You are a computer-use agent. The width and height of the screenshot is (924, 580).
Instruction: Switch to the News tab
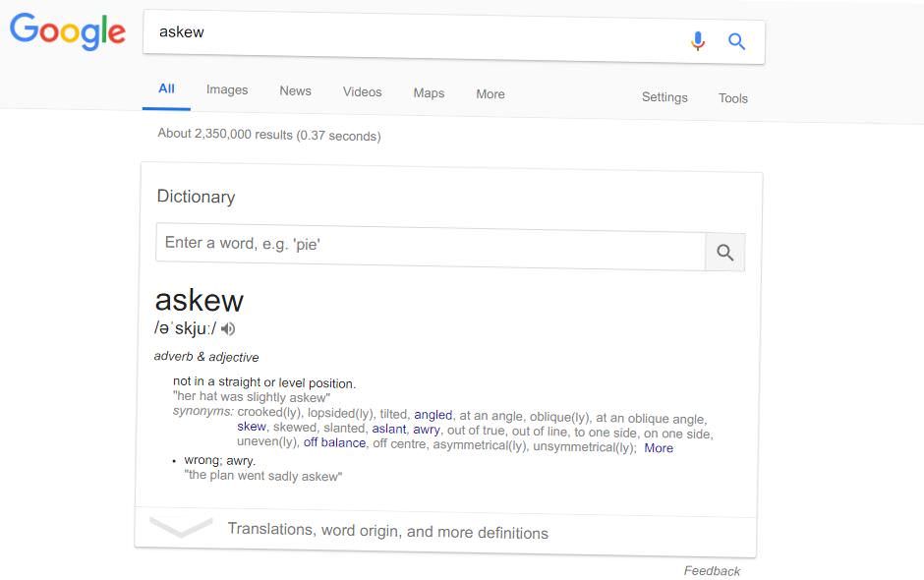[x=295, y=90]
